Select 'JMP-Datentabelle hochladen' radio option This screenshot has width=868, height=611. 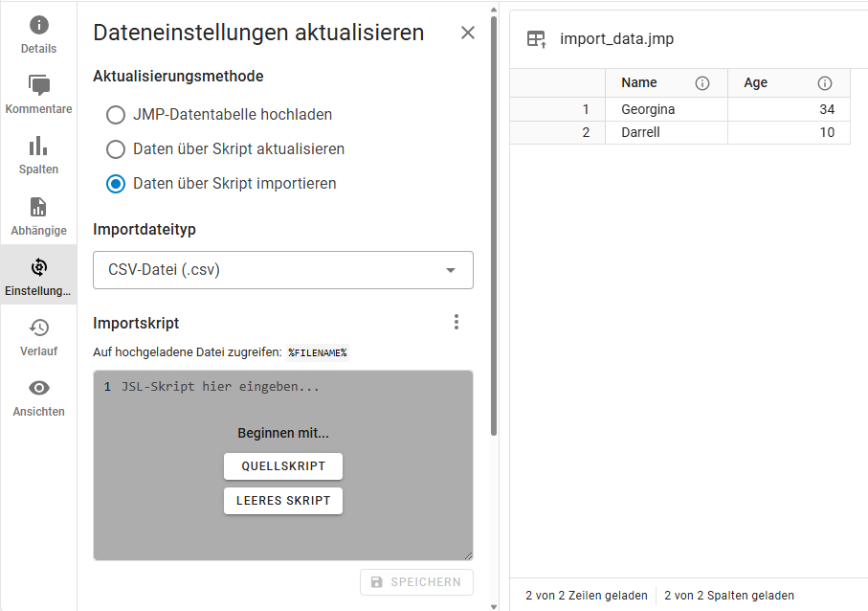click(x=116, y=115)
